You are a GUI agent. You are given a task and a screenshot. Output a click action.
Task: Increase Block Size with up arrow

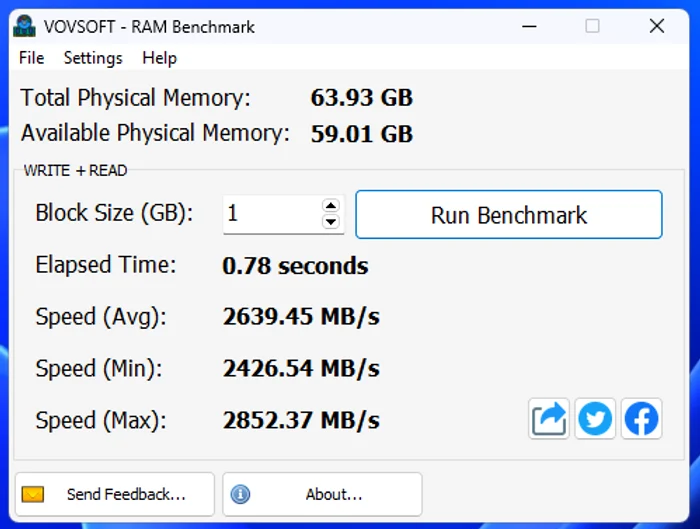point(331,206)
